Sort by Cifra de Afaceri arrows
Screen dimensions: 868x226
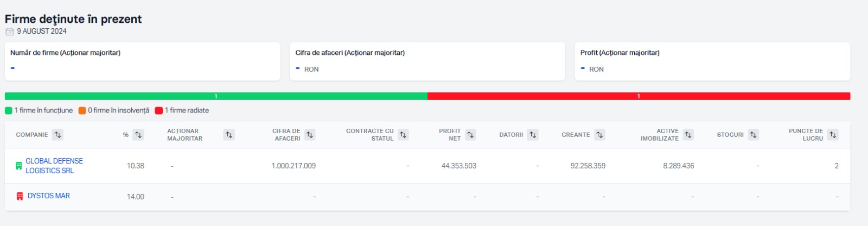point(310,135)
